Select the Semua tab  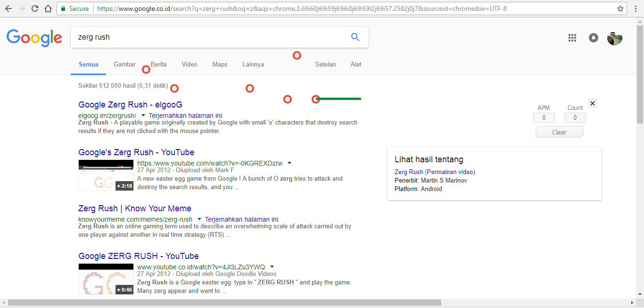coord(89,65)
